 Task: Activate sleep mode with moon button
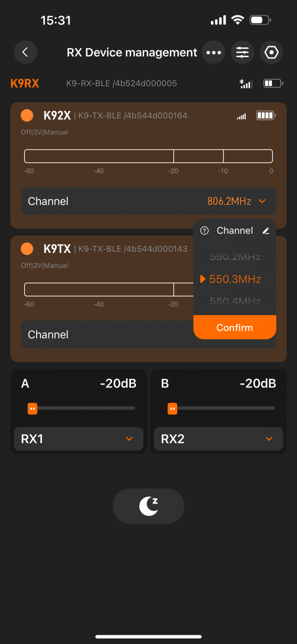pos(148,506)
